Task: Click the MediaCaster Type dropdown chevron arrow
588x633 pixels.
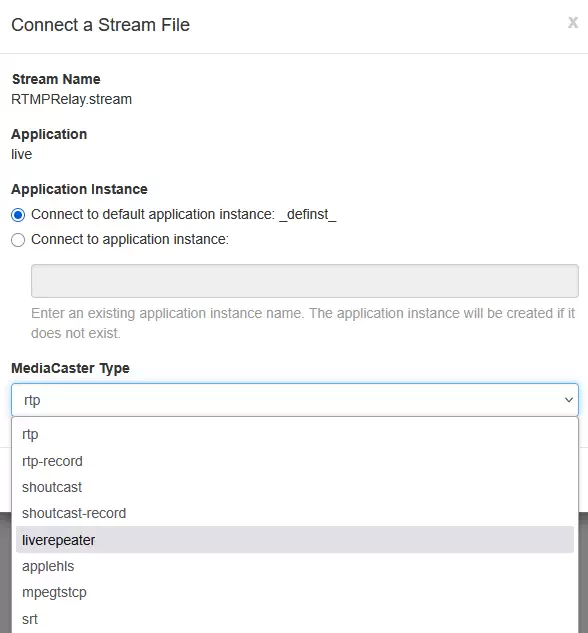Action: 569,400
